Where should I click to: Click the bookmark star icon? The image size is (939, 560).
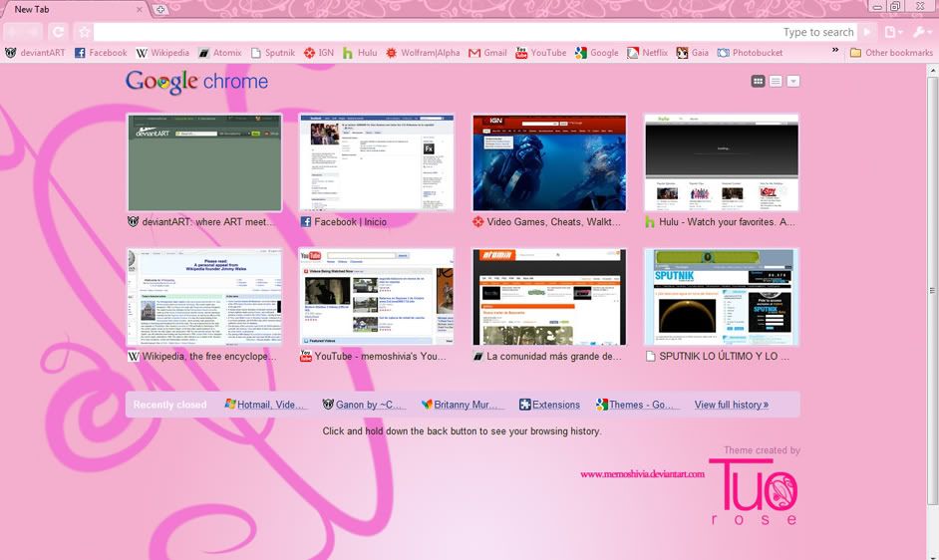(x=84, y=32)
